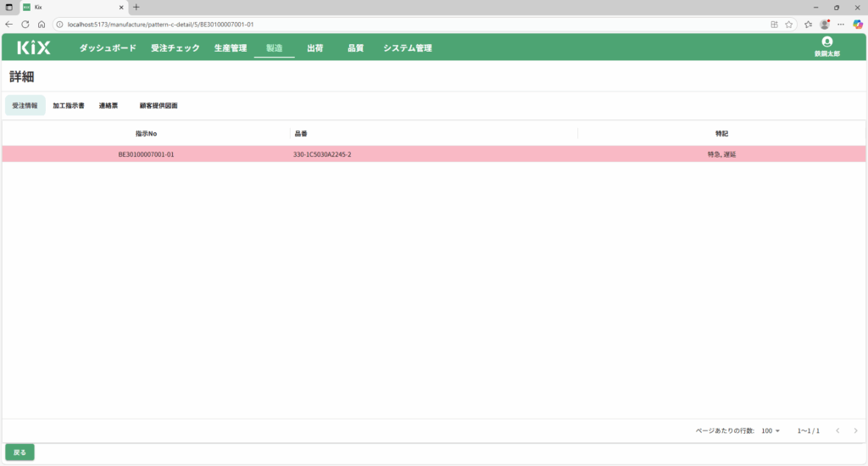The image size is (868, 466).
Task: Click the Kix logo in header
Action: point(34,48)
